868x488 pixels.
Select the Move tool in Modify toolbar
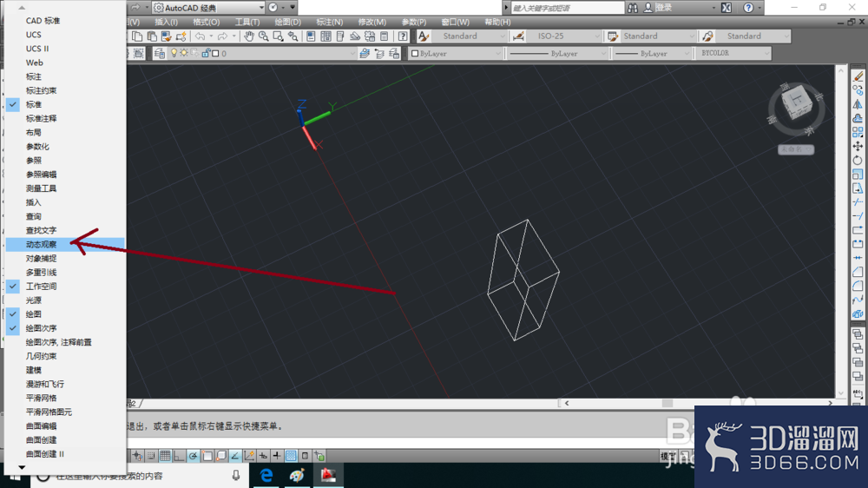[858, 146]
